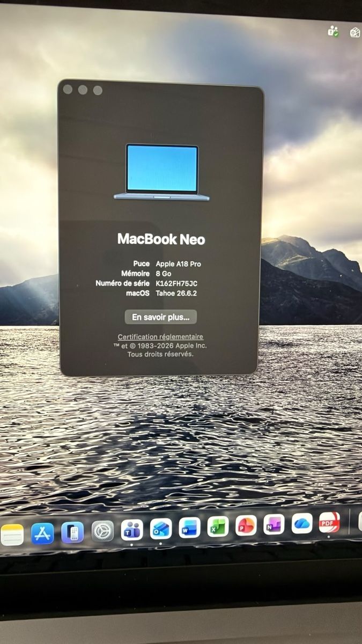Screen dimensions: 362x644
Task: Open the PDF app in the Dock
Action: pyautogui.click(x=329, y=522)
